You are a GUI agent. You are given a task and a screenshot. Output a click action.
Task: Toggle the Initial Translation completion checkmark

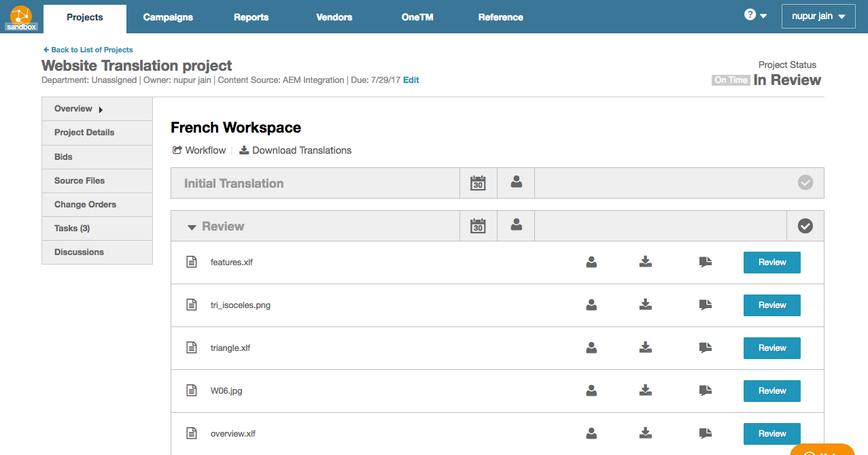[805, 183]
